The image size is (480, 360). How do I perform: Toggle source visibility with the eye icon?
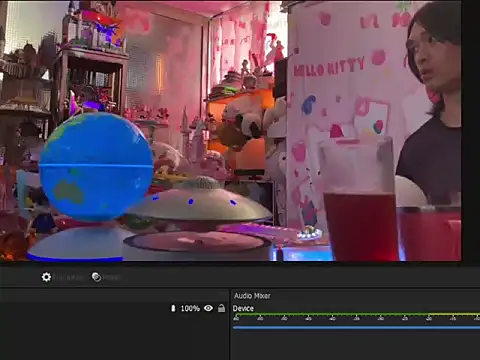(x=209, y=308)
